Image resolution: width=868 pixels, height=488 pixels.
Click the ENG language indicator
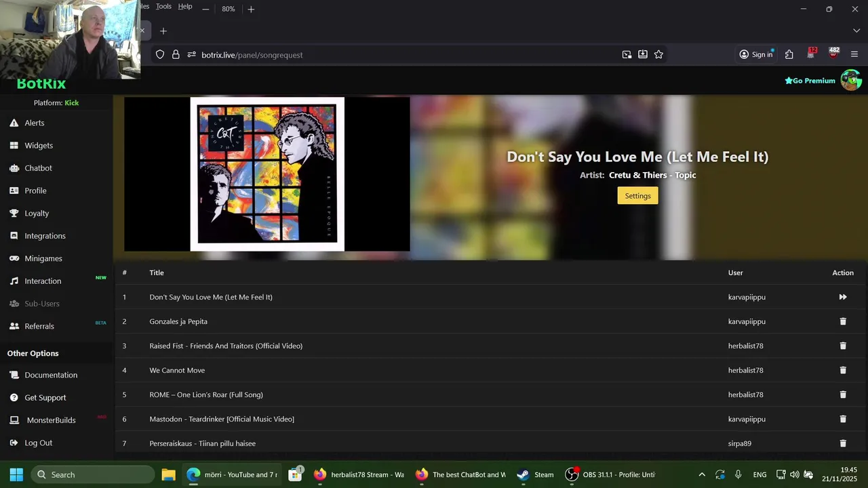[759, 474]
